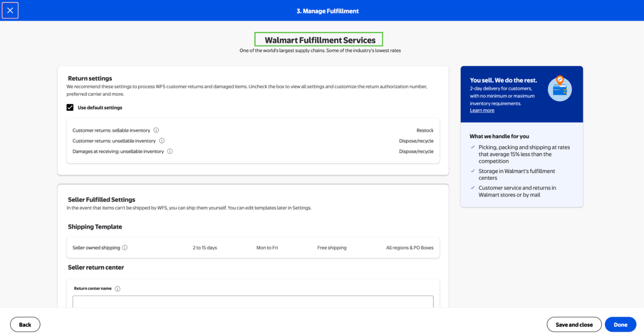Select Dispose/recycle for customer returns unsellable inventory

pos(416,141)
